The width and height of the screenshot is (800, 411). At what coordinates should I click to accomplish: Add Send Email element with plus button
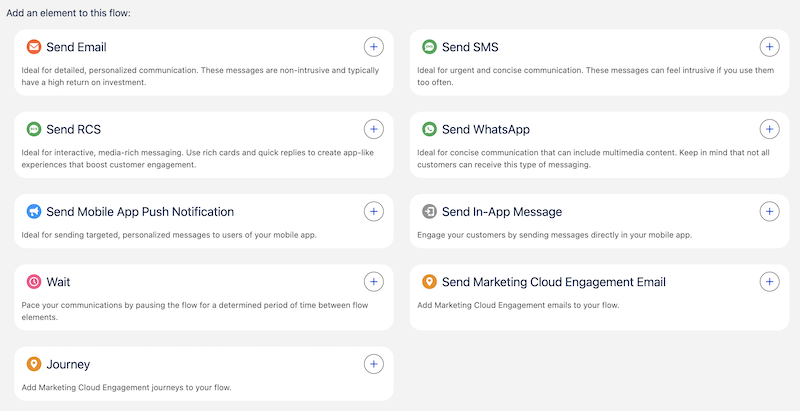pyautogui.click(x=373, y=47)
